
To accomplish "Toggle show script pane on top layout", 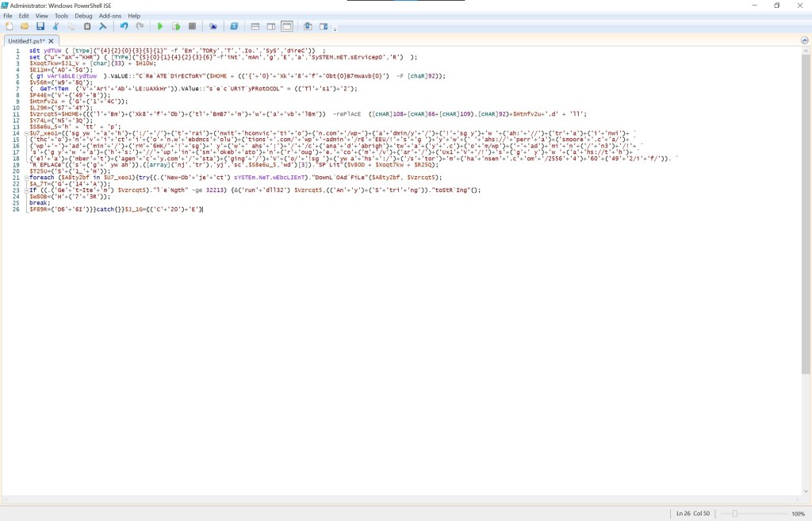I will (255, 26).
